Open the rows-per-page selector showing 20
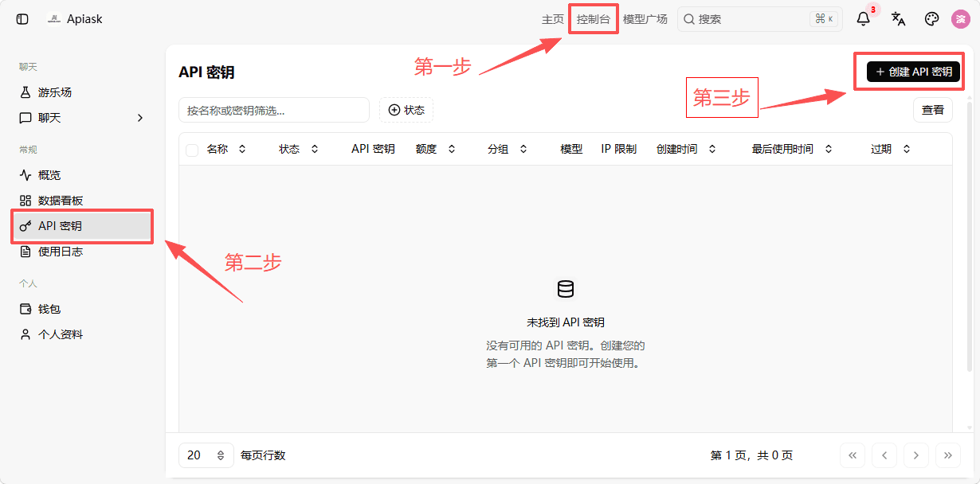Image resolution: width=980 pixels, height=484 pixels. [206, 455]
